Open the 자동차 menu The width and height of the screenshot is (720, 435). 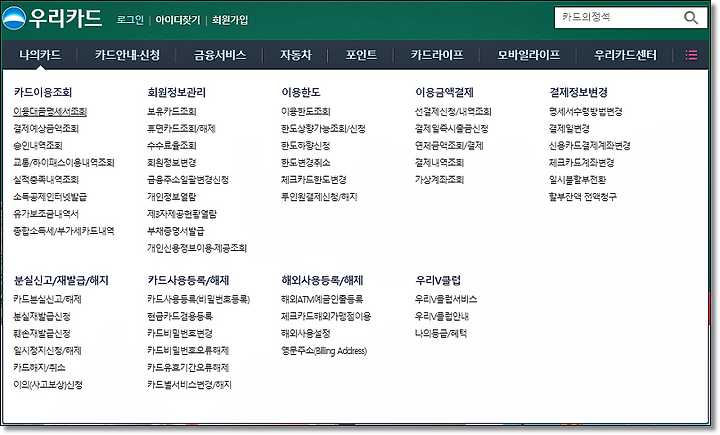click(296, 55)
